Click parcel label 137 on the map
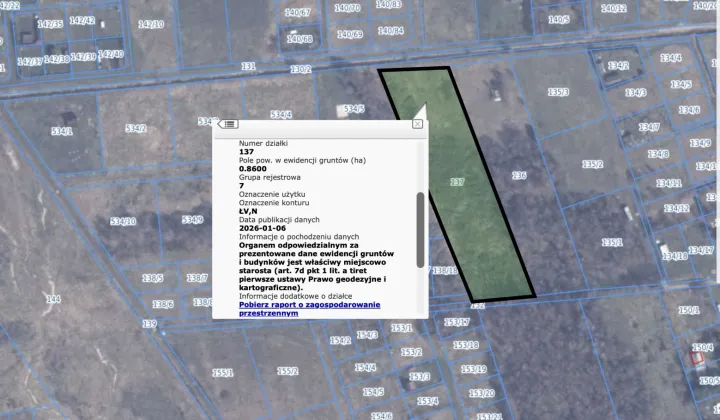Image resolution: width=720 pixels, height=420 pixels. (x=457, y=182)
